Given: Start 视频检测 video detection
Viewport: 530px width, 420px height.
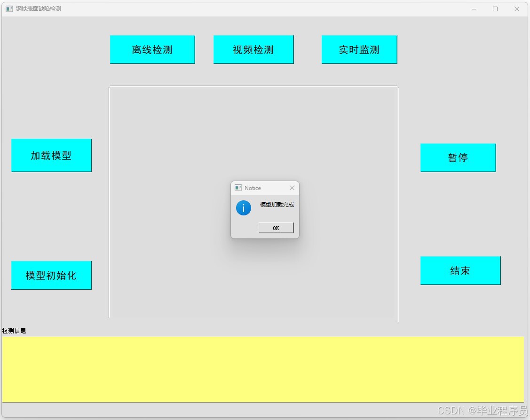Looking at the screenshot, I should point(253,50).
